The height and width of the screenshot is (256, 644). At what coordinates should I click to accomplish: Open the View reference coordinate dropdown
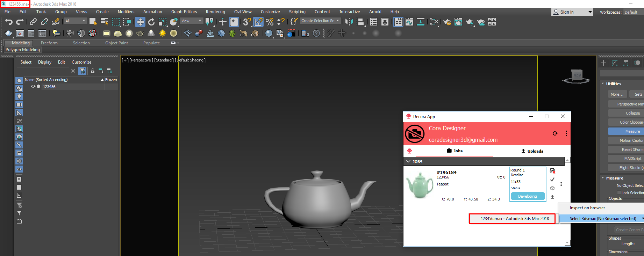[x=191, y=21]
